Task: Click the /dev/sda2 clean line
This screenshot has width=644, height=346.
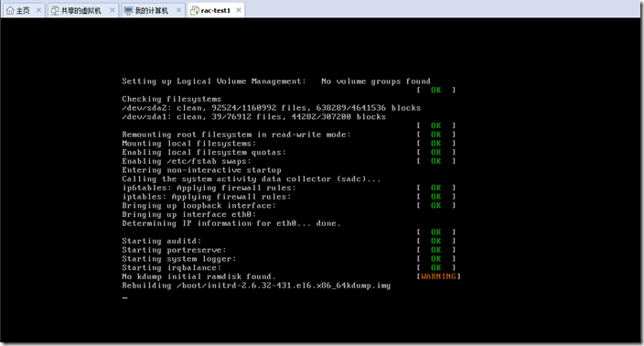Action: 271,108
